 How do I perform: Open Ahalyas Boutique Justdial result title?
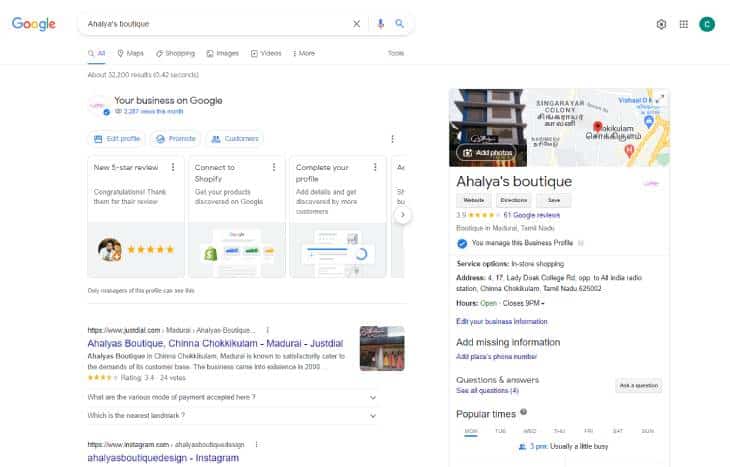coord(215,344)
